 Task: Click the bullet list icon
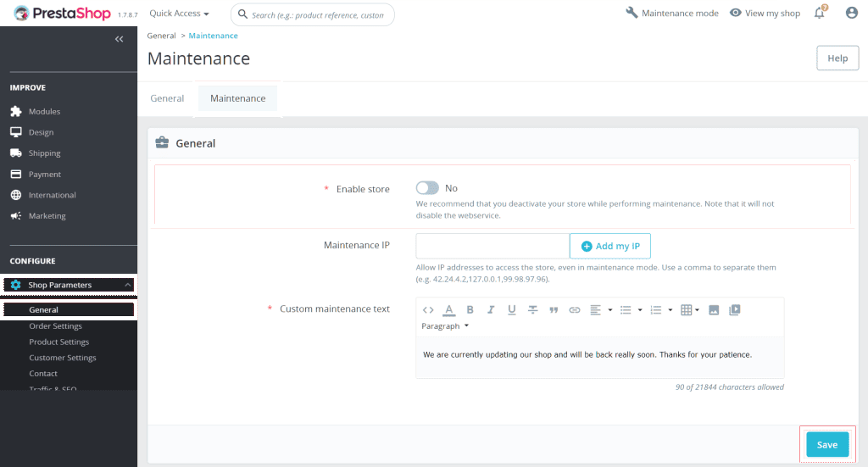pyautogui.click(x=626, y=310)
